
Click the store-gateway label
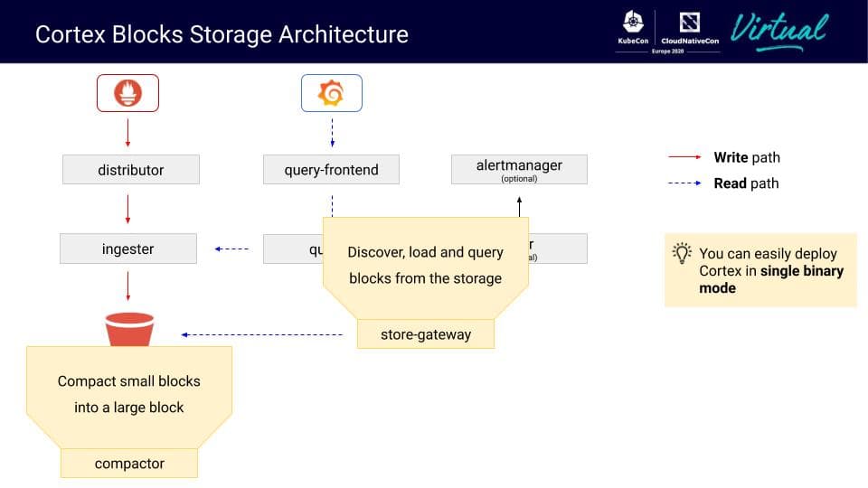426,334
